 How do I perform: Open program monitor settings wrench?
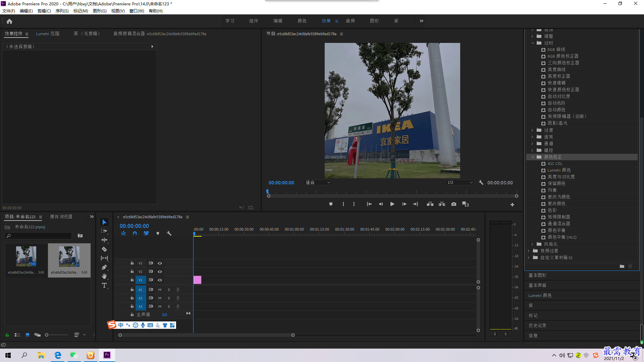pos(481,183)
